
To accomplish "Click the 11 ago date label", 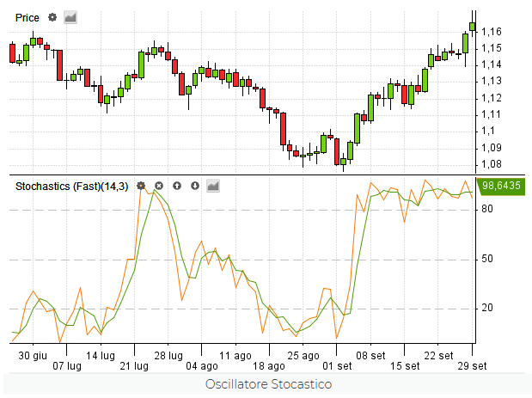I will click(x=235, y=356).
